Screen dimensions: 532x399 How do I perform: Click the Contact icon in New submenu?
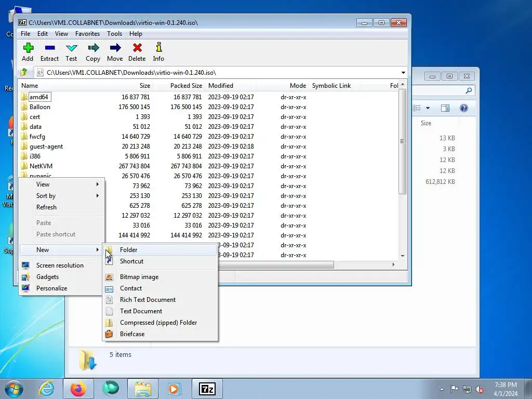[109, 288]
